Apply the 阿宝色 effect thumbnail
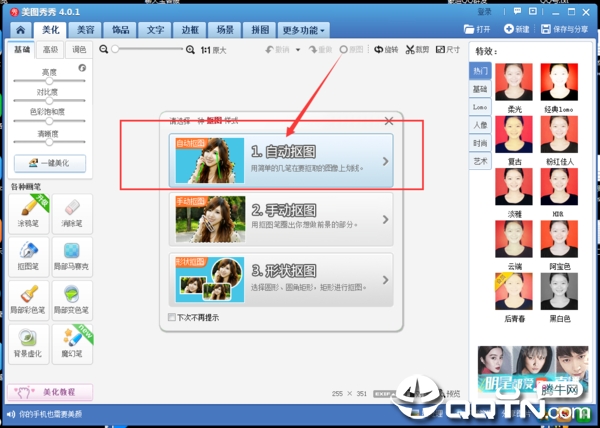The image size is (600, 428). pyautogui.click(x=559, y=239)
